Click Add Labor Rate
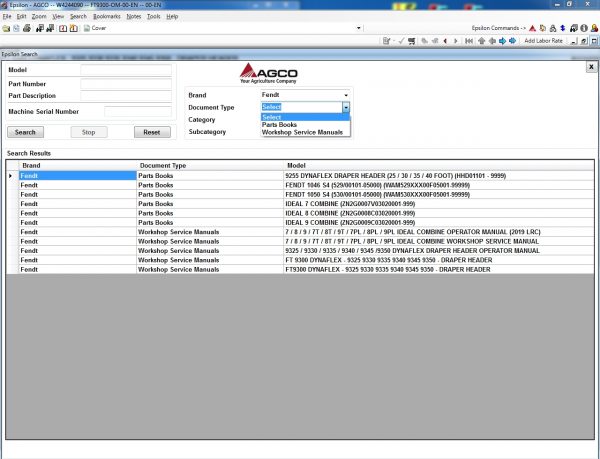This screenshot has width=600, height=459. tap(543, 41)
